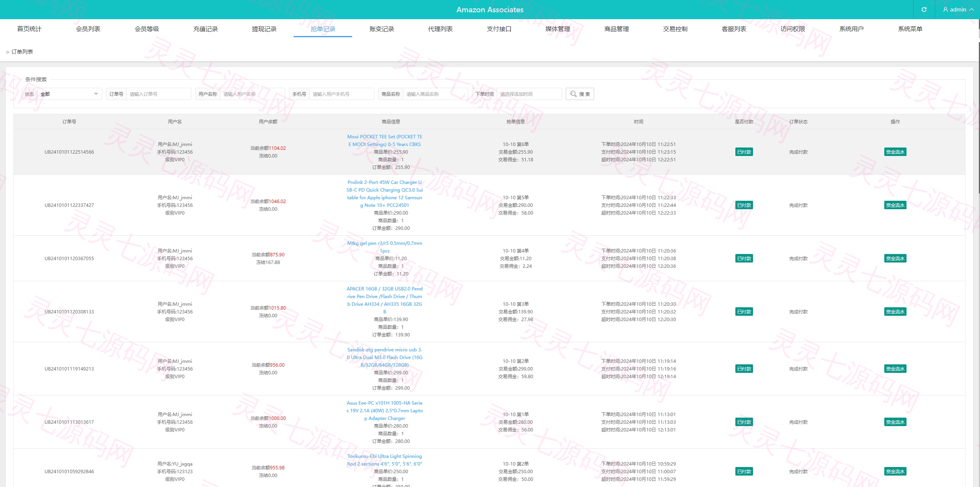The height and width of the screenshot is (487, 980).
Task: Click the Amazon Associates title
Action: click(x=490, y=10)
